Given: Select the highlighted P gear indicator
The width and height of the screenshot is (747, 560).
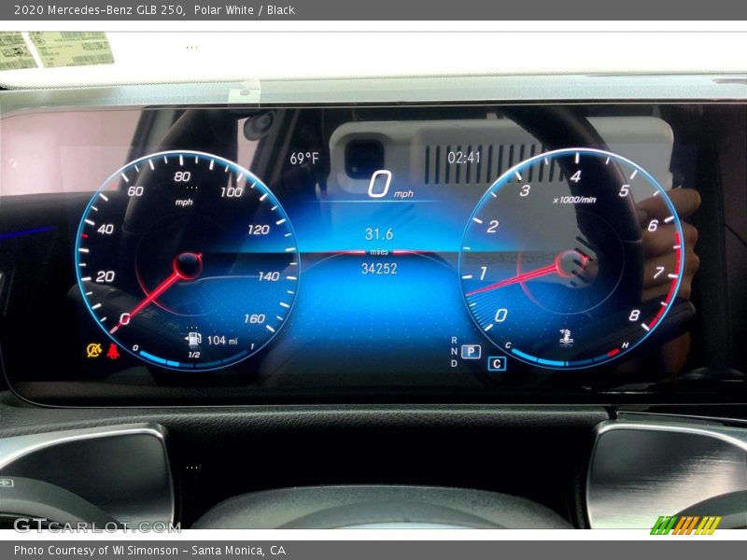Looking at the screenshot, I should point(471,352).
